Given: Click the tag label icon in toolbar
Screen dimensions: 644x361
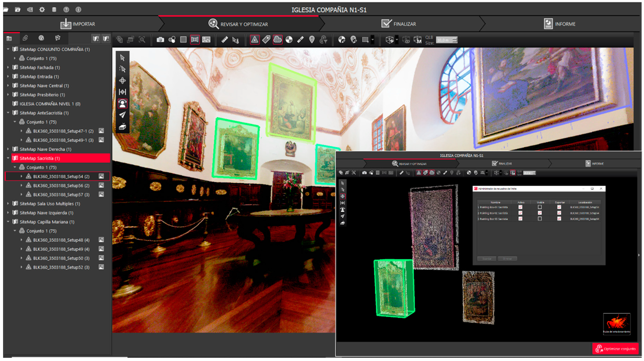Looking at the screenshot, I should pyautogui.click(x=266, y=40).
